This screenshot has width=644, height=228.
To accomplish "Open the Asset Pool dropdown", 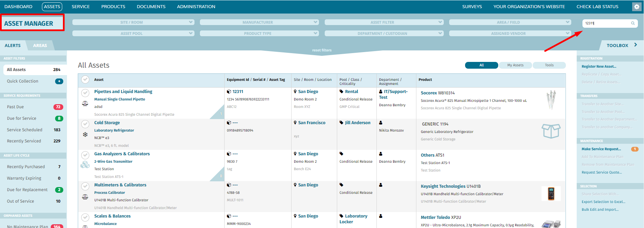I will tap(133, 33).
